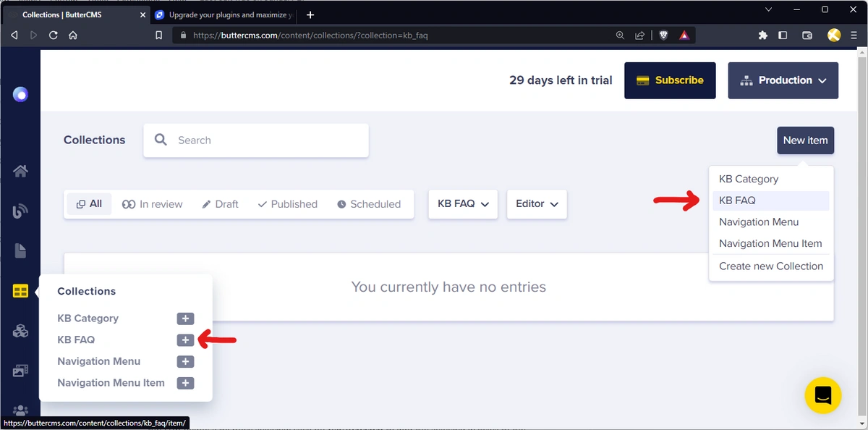Open the browser profile avatar

(x=834, y=35)
